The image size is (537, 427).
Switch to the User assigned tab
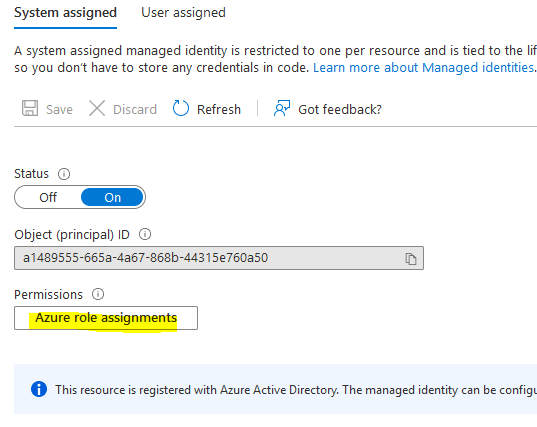click(x=183, y=13)
